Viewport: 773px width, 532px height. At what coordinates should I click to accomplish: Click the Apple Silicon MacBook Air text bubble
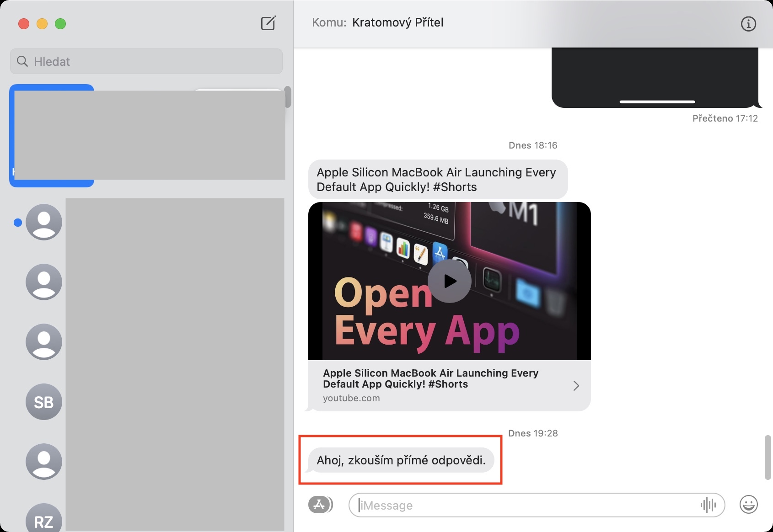[438, 179]
